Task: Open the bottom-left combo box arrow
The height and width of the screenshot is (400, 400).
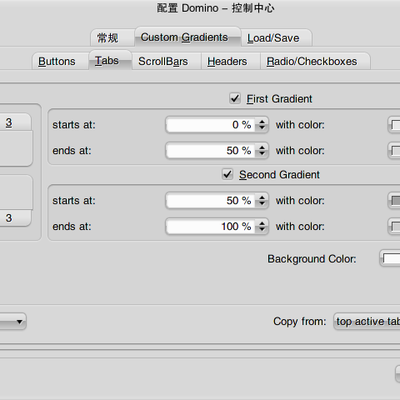Action: click(x=19, y=322)
